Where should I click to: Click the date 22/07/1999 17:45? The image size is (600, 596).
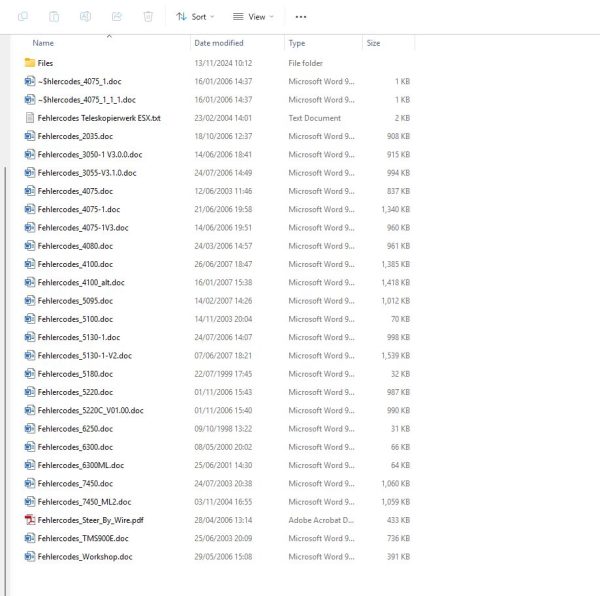click(223, 374)
